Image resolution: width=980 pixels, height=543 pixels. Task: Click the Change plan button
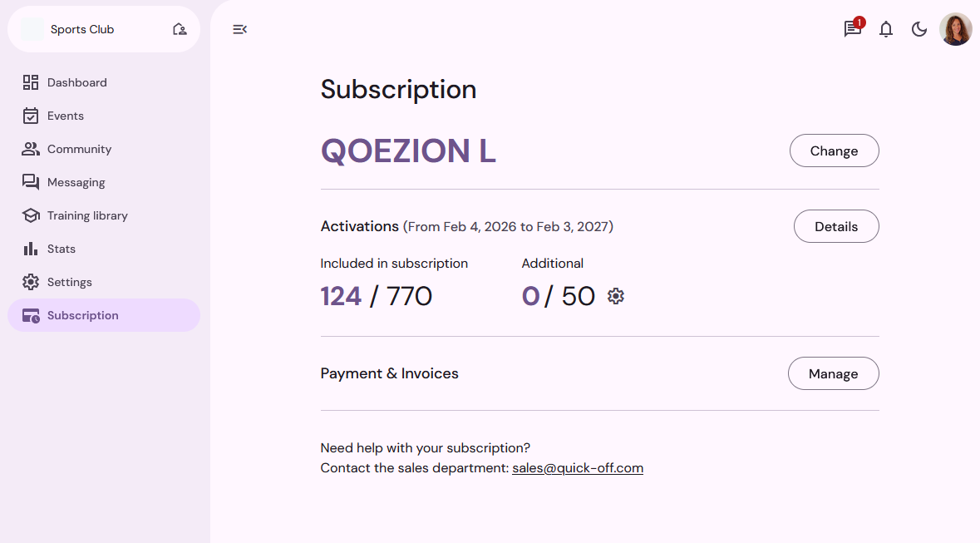click(834, 151)
